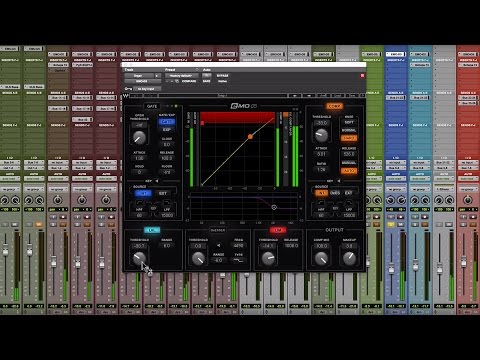Image resolution: width=480 pixels, height=360 pixels.
Task: Toggle the red LIM limiter button
Action: pos(278,230)
